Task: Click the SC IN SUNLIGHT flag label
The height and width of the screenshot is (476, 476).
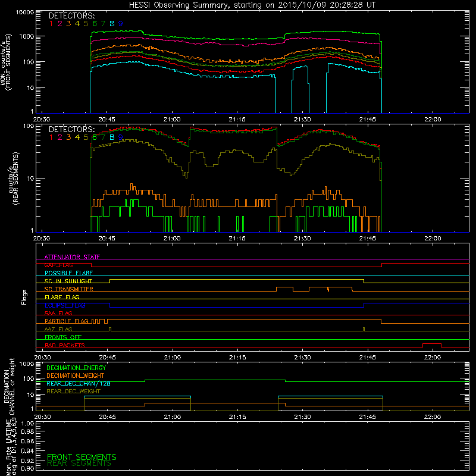Action: click(68, 281)
